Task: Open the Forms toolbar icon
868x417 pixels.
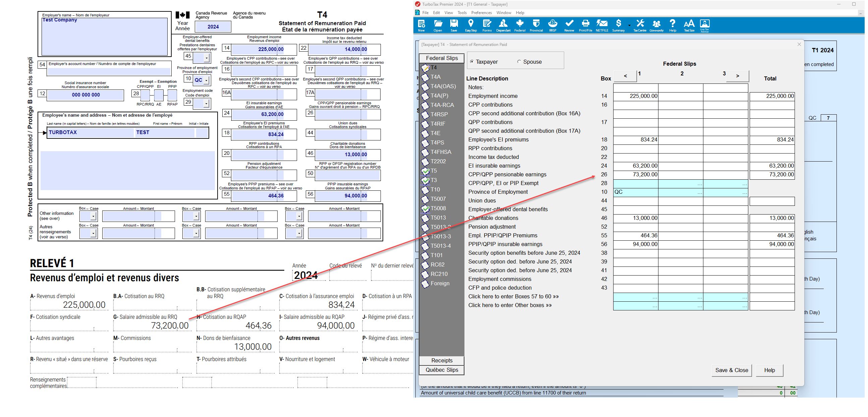Action: click(x=487, y=25)
